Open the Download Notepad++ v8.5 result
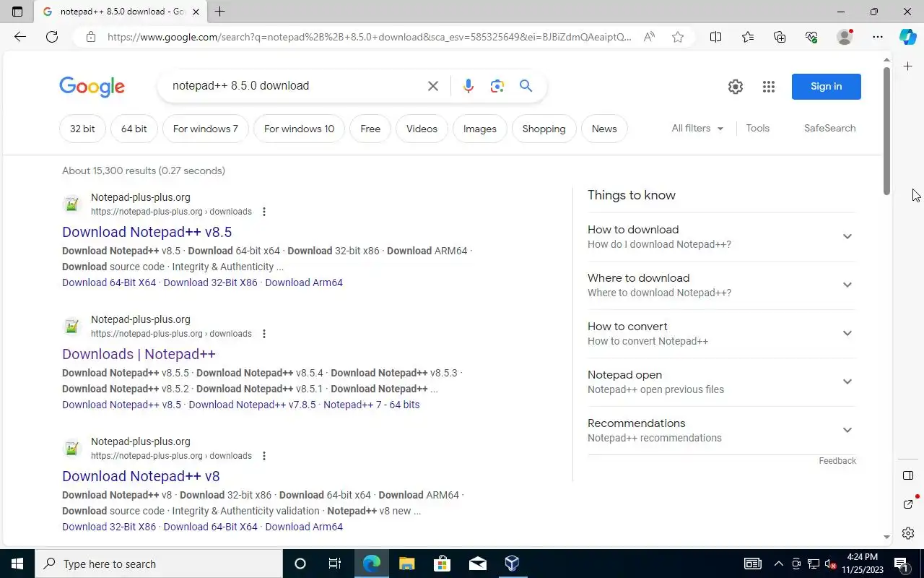Image resolution: width=924 pixels, height=578 pixels. tap(147, 232)
